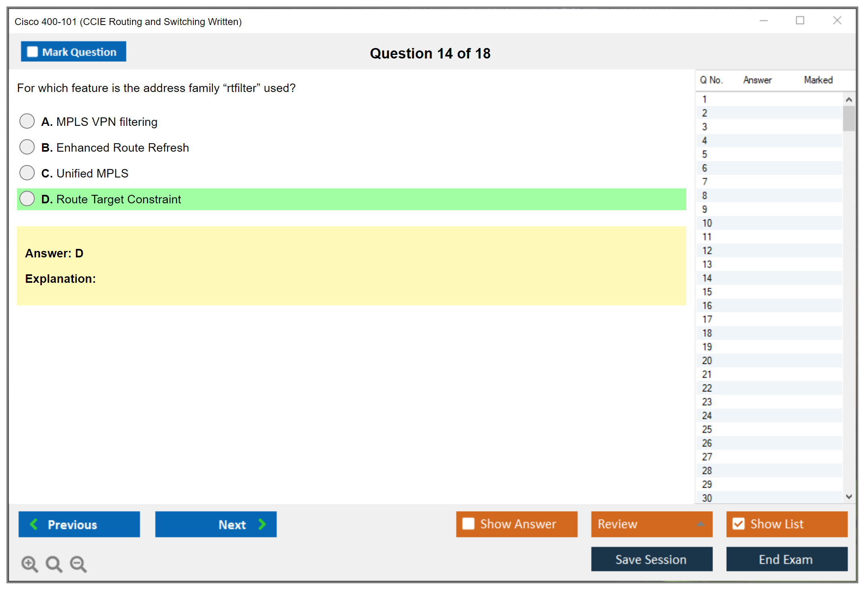Expand the Review dropdown arrow
868x593 pixels.
pos(700,524)
